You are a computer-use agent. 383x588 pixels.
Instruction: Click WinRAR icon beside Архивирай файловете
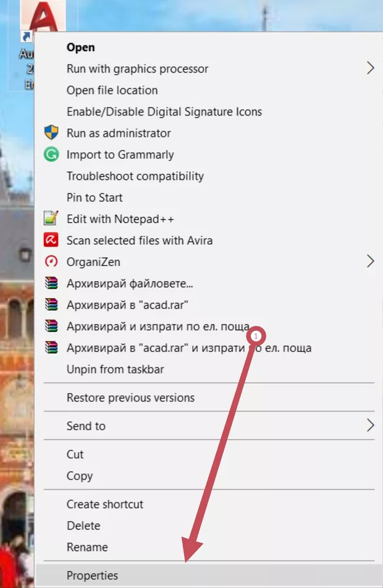click(51, 283)
